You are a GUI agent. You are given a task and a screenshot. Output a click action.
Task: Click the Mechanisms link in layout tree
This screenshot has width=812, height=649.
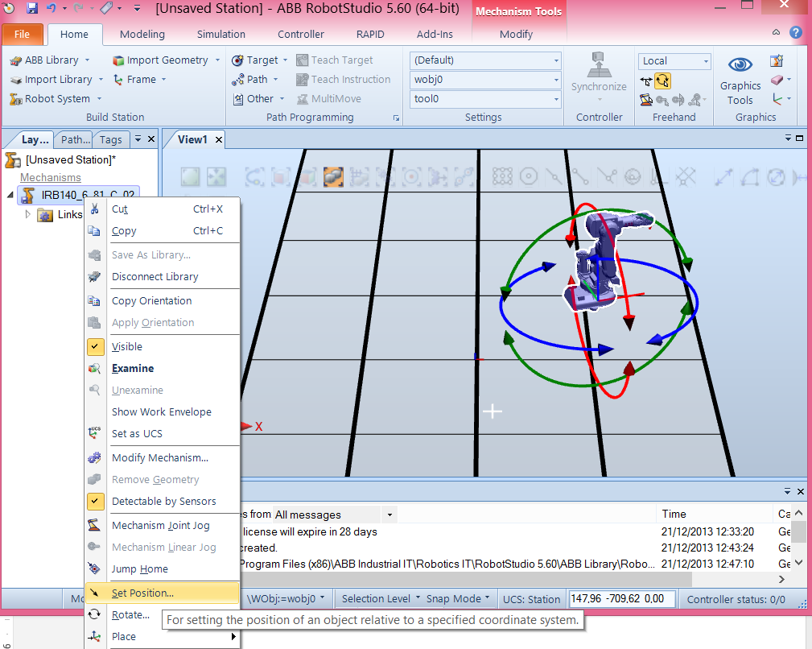pos(50,178)
